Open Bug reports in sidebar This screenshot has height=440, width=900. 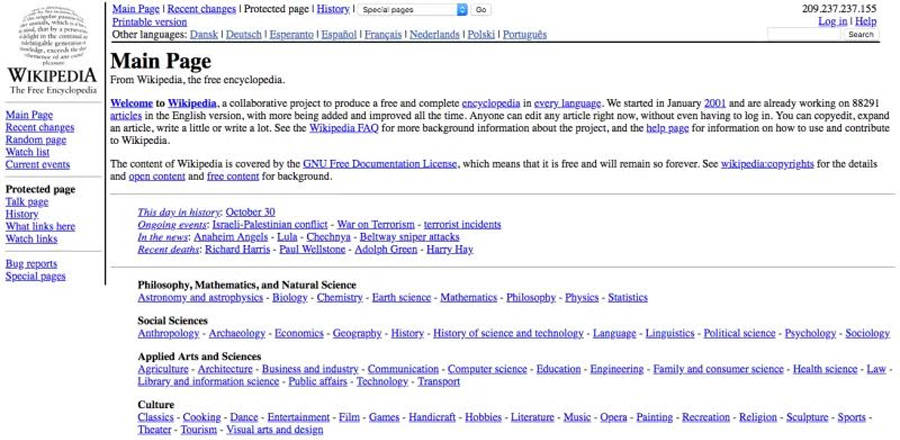[x=31, y=264]
